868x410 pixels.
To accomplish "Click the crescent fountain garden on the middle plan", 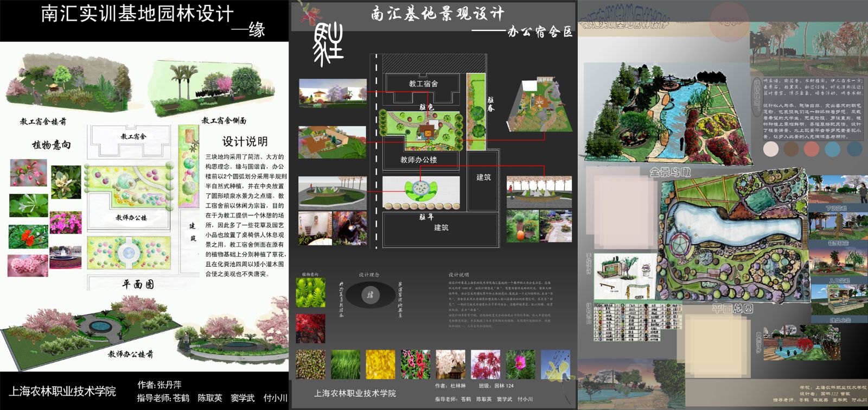I will point(420,189).
